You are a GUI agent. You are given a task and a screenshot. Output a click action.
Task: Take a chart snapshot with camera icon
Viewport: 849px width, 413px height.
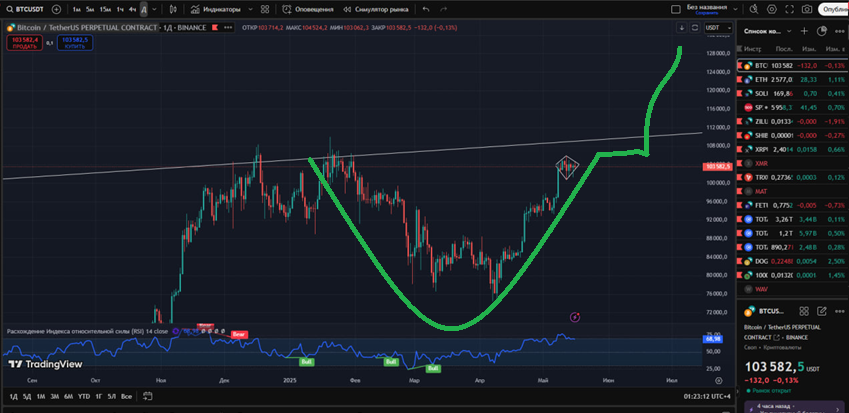[807, 9]
